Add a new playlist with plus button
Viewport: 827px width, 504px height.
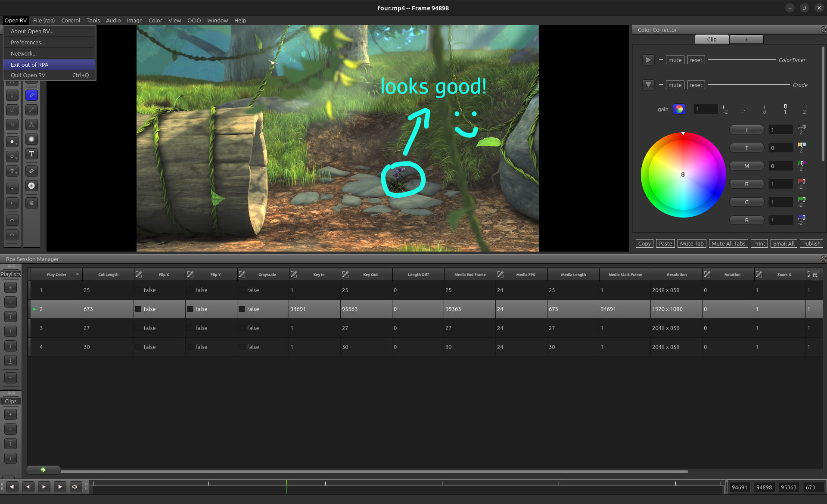pyautogui.click(x=10, y=287)
